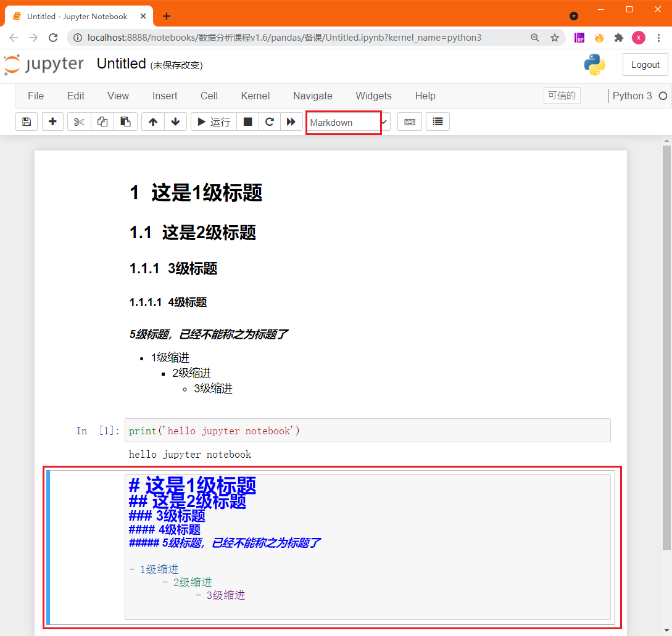The image size is (672, 636).
Task: Click the (未保存改变) unsaved status text
Action: 176,65
